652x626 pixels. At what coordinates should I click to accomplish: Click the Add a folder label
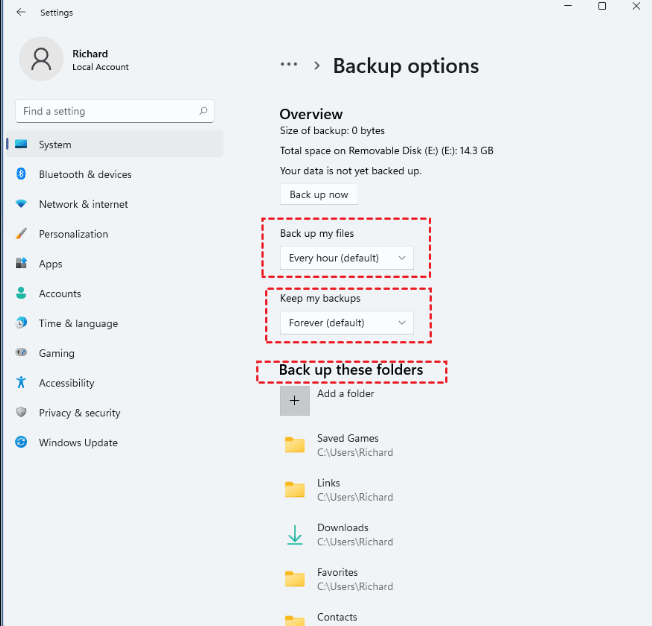pos(346,393)
